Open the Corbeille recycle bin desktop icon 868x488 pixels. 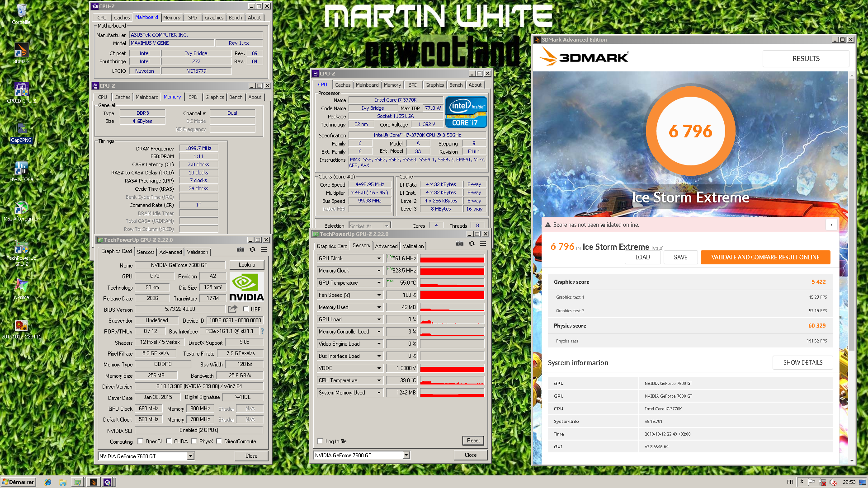21,14
